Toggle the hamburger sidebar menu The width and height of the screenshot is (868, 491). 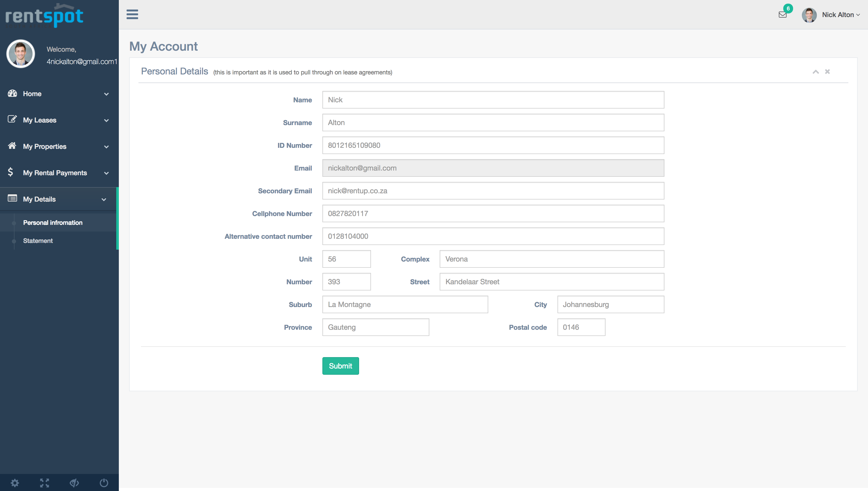[x=132, y=14]
